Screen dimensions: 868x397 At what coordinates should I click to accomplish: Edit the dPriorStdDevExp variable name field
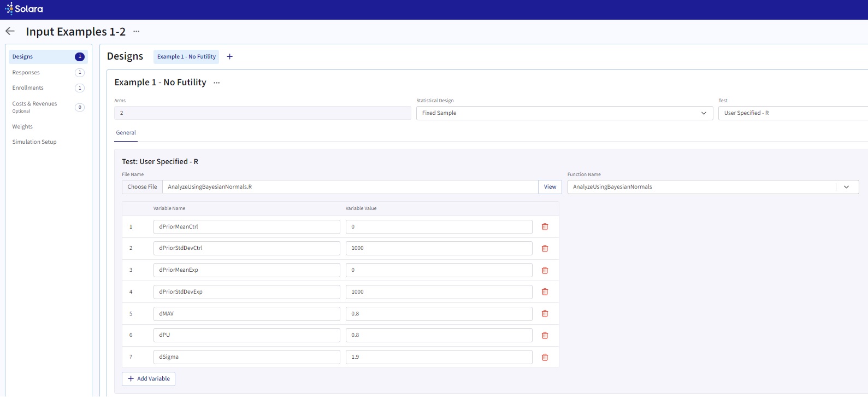247,292
